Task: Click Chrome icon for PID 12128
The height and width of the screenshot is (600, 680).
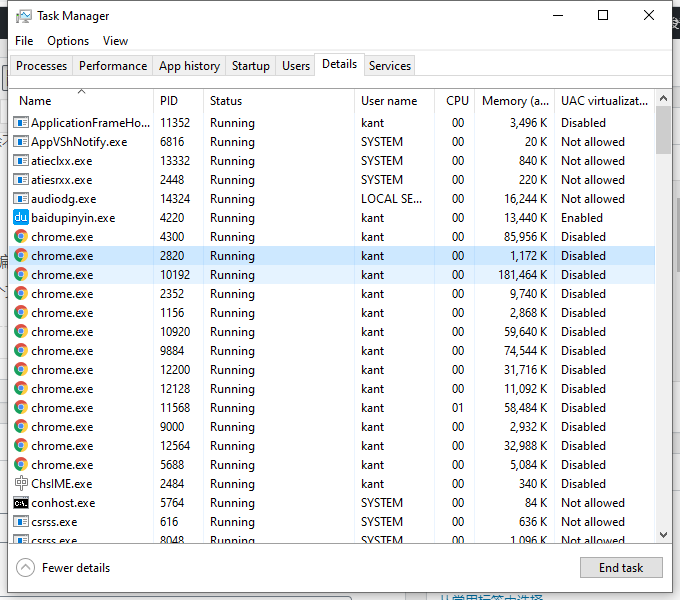Action: (21, 388)
